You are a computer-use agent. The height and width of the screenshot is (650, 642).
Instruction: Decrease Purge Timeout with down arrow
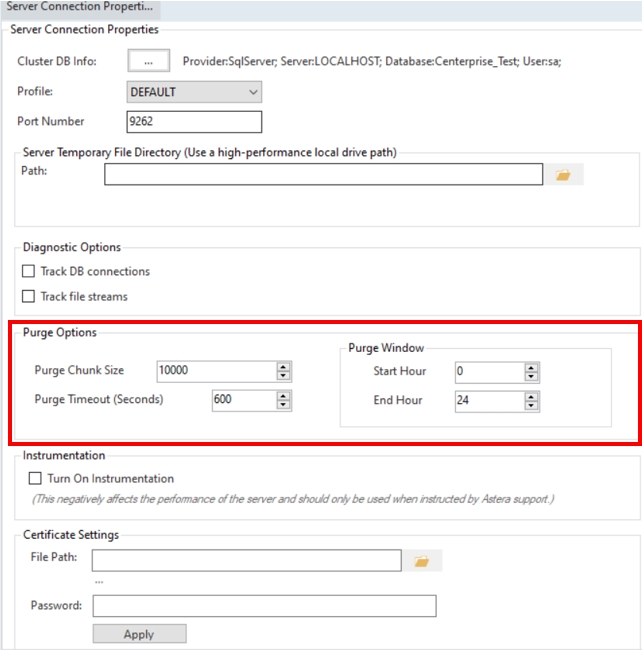point(283,405)
